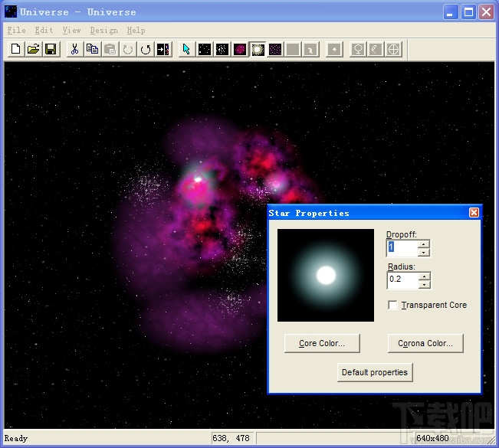Screen dimensions: 499x448
Task: Select the glowing star tool icon
Action: [258, 50]
